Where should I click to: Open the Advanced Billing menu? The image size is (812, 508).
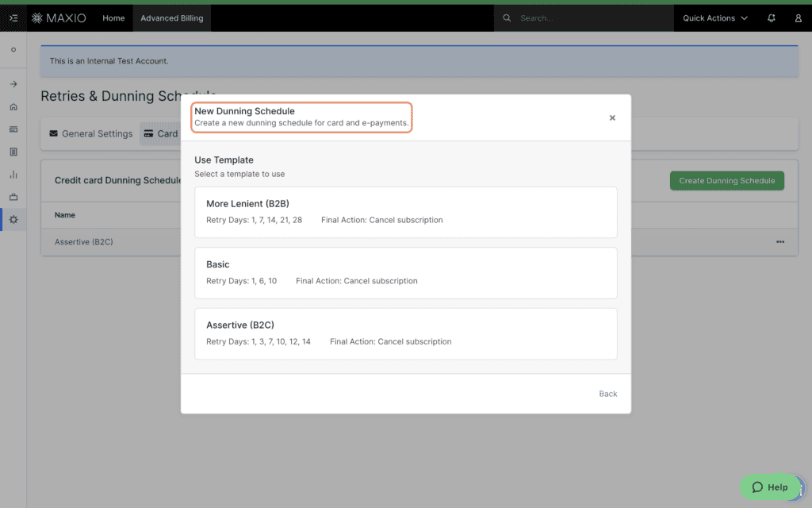coord(172,18)
